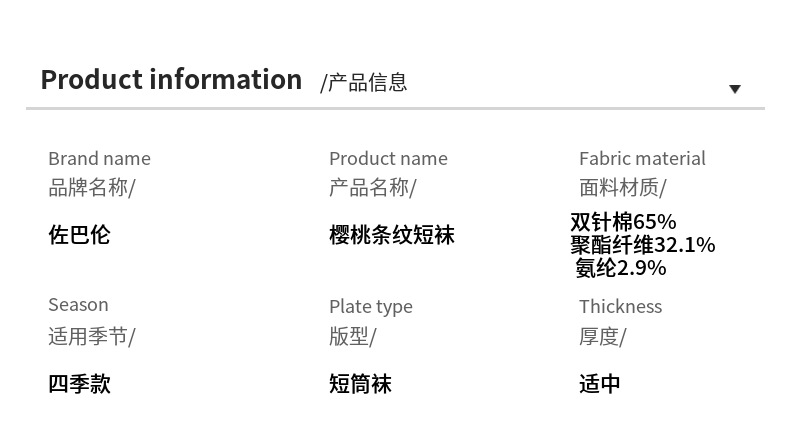
Task: Click the 聚酯纤维32.1% fabric line
Action: [643, 244]
